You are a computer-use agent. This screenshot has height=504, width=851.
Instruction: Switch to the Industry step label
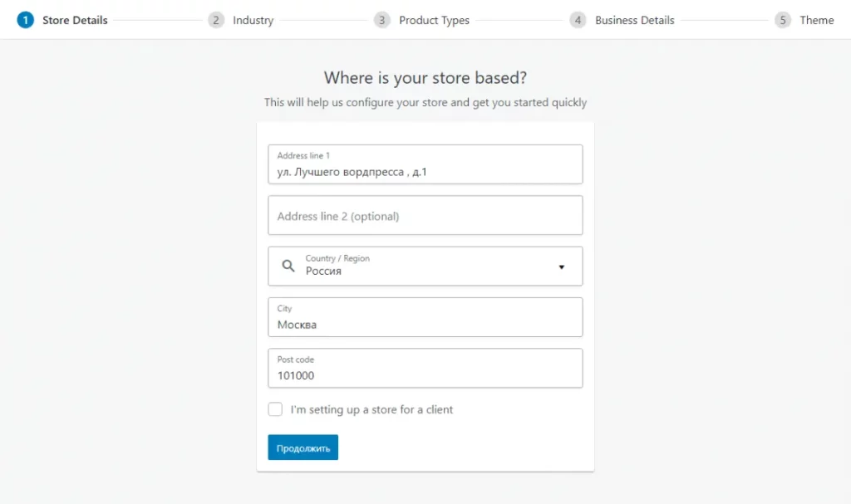[x=253, y=20]
